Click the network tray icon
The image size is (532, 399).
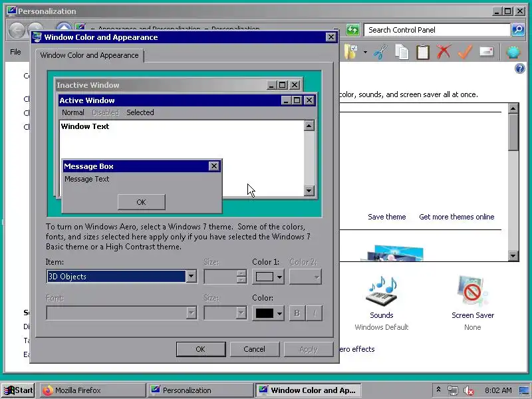click(x=453, y=390)
